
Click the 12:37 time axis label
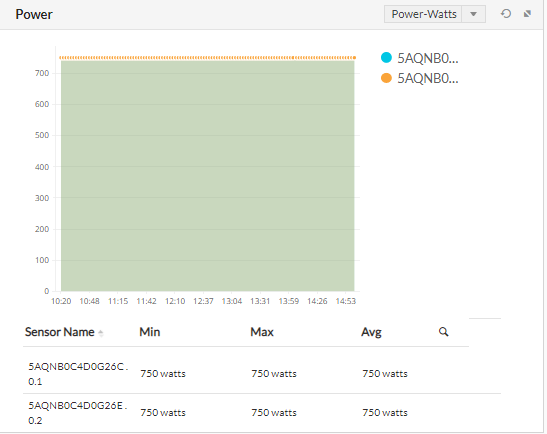coord(203,301)
